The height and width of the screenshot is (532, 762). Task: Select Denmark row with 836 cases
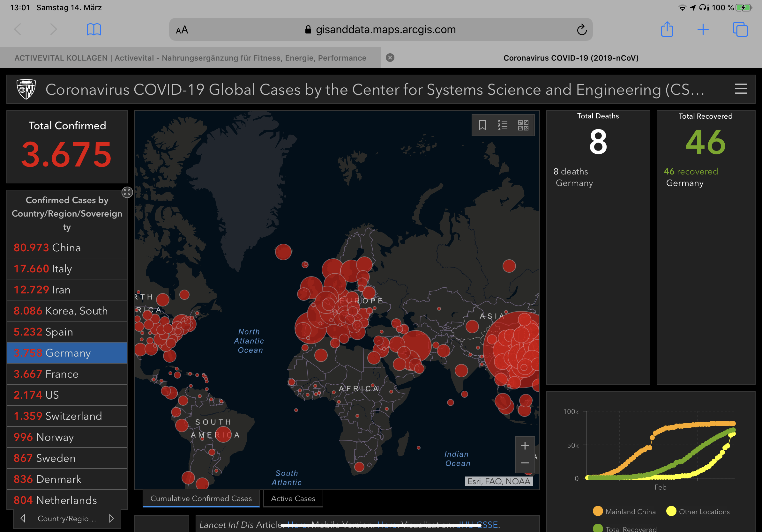(67, 479)
